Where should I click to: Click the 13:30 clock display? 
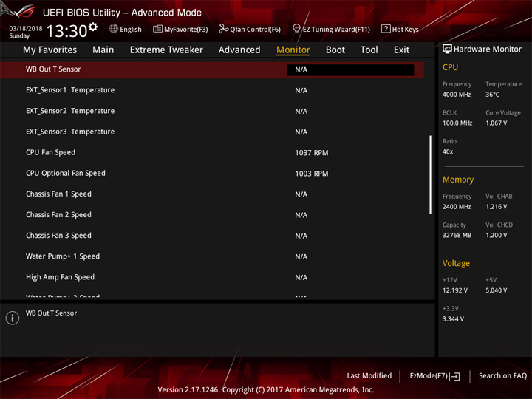point(66,31)
